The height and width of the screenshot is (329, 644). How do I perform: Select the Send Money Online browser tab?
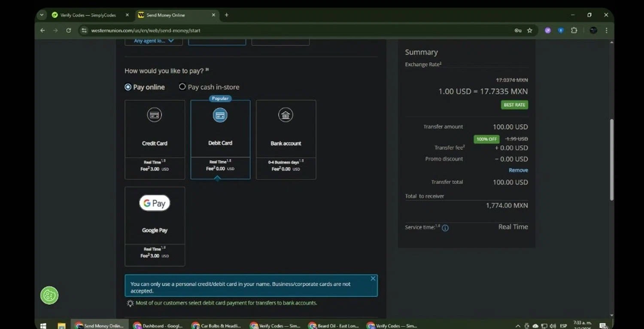pos(177,15)
